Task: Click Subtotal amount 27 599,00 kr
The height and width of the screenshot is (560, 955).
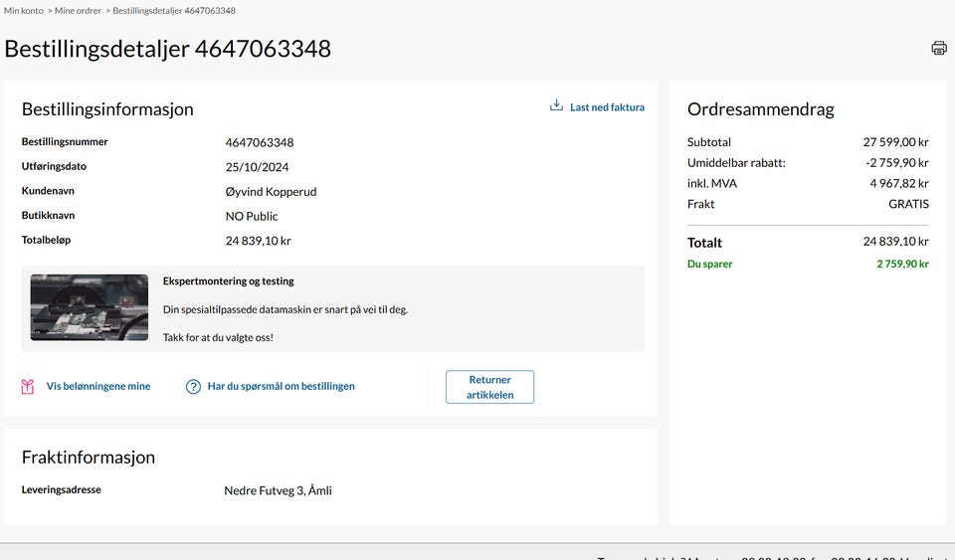Action: point(896,142)
